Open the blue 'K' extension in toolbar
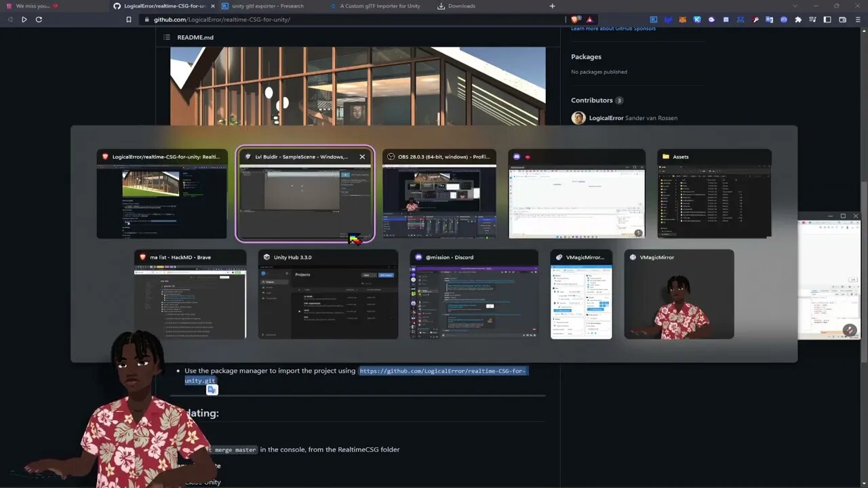 697,20
